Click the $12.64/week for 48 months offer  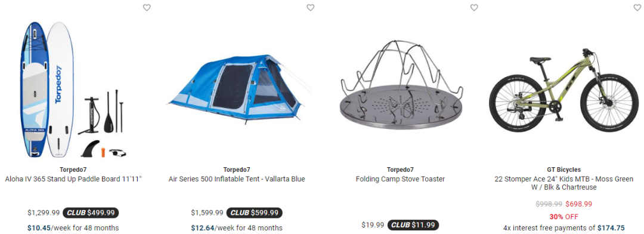[237, 228]
